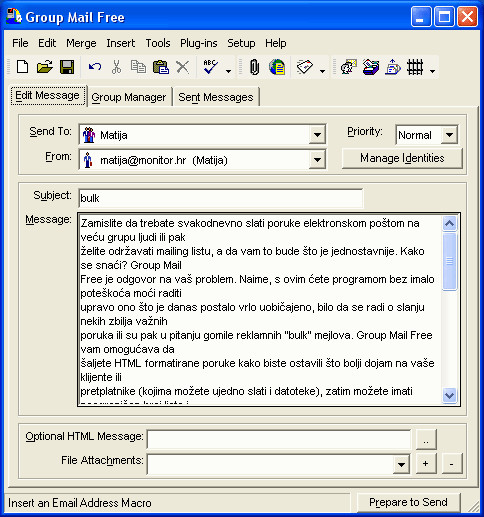Expand the spell check dropdown arrow

point(228,71)
